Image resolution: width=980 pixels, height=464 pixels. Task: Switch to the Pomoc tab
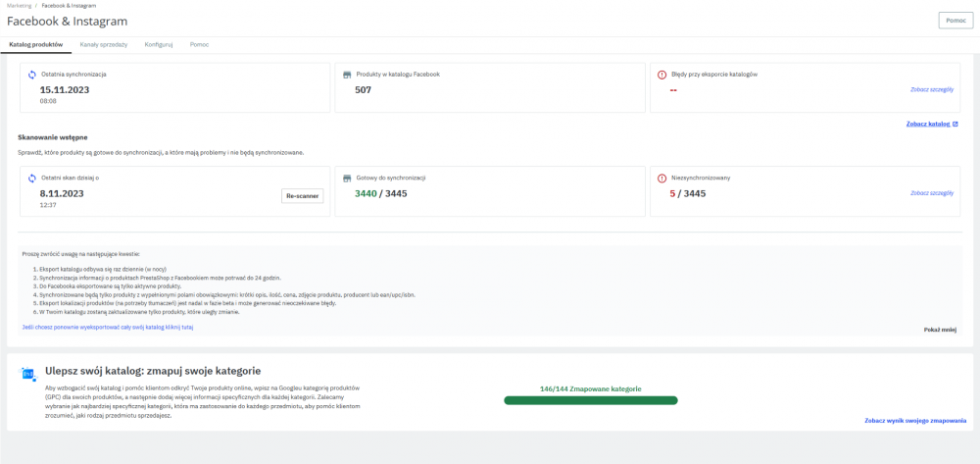click(x=199, y=45)
